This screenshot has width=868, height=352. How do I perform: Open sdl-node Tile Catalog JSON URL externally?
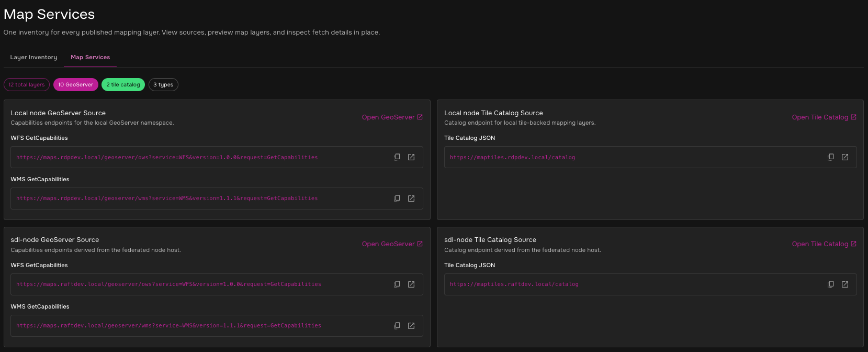pos(845,284)
